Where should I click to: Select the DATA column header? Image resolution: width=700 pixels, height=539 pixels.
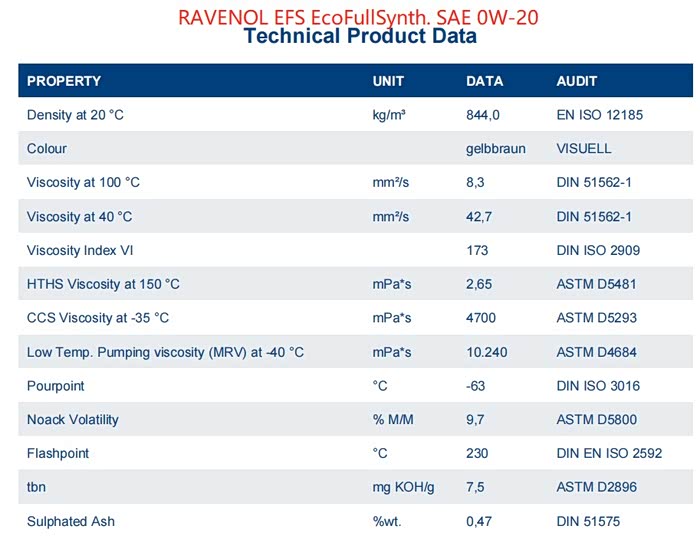(x=485, y=81)
